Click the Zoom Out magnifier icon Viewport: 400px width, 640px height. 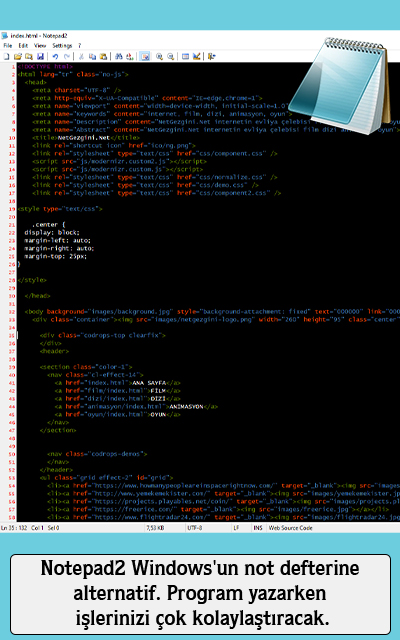tap(170, 56)
